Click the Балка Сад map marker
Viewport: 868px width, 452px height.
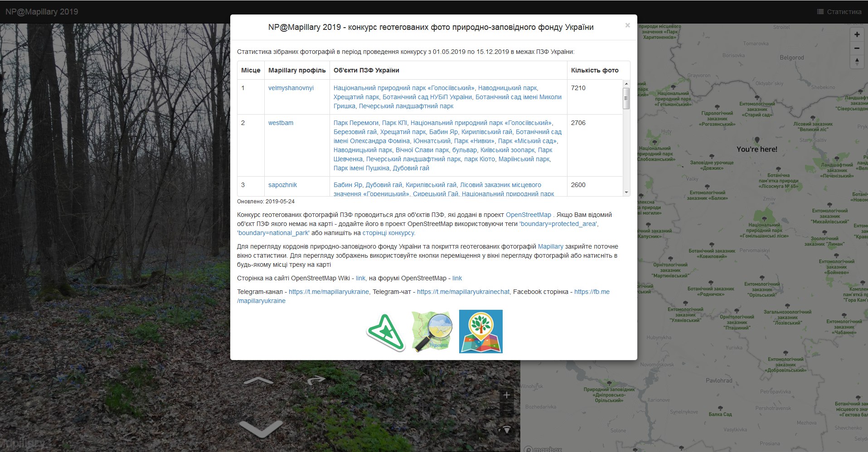point(720,408)
